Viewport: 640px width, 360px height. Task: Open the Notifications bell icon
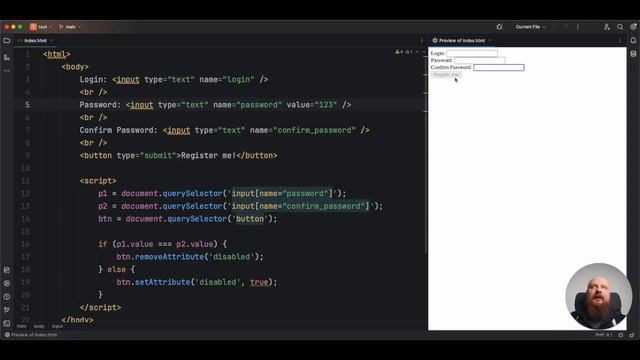633,40
